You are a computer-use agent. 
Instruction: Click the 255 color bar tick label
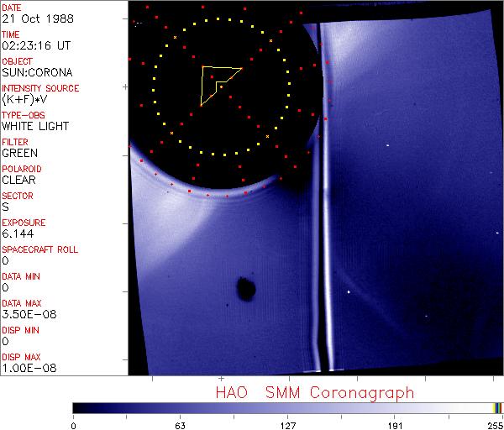[496, 426]
